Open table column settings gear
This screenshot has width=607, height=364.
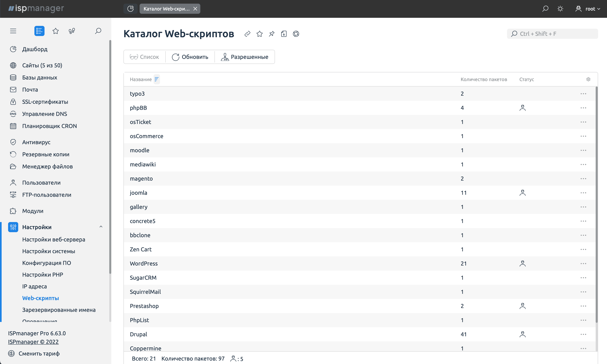(x=588, y=79)
